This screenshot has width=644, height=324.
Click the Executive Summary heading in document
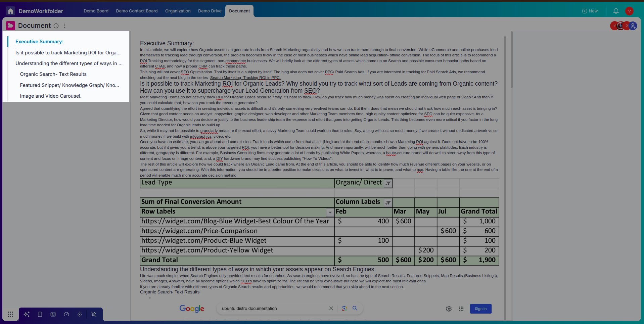pyautogui.click(x=167, y=43)
